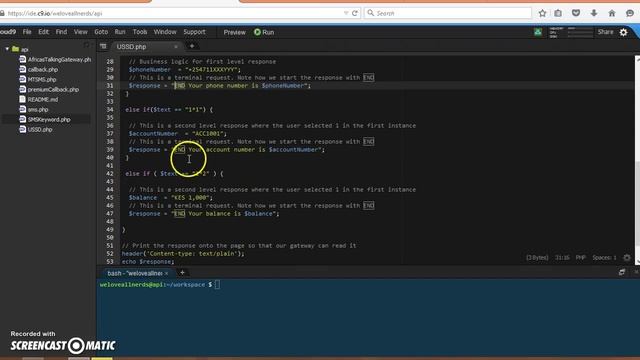The width and height of the screenshot is (640, 360).
Task: Click the Preview button
Action: (x=234, y=32)
